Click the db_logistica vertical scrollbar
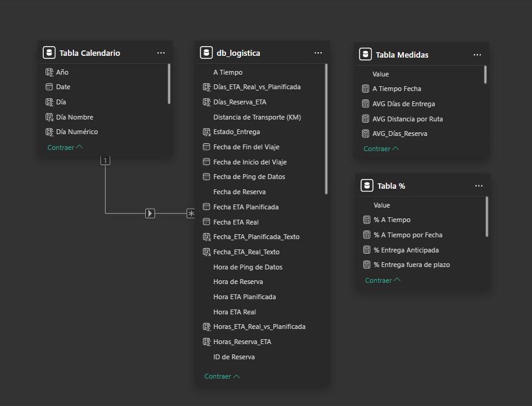This screenshot has width=532, height=406. (326, 129)
